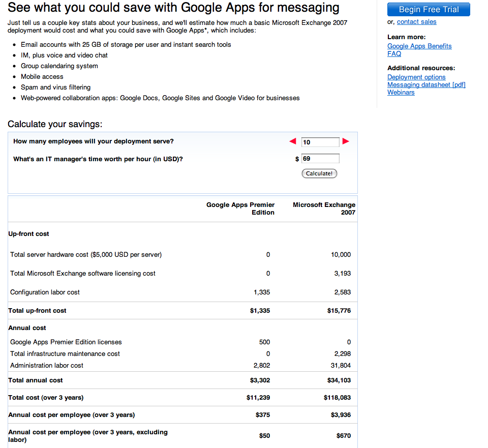Focus the number of employees input field
Image resolution: width=488 pixels, height=448 pixels.
[320, 142]
